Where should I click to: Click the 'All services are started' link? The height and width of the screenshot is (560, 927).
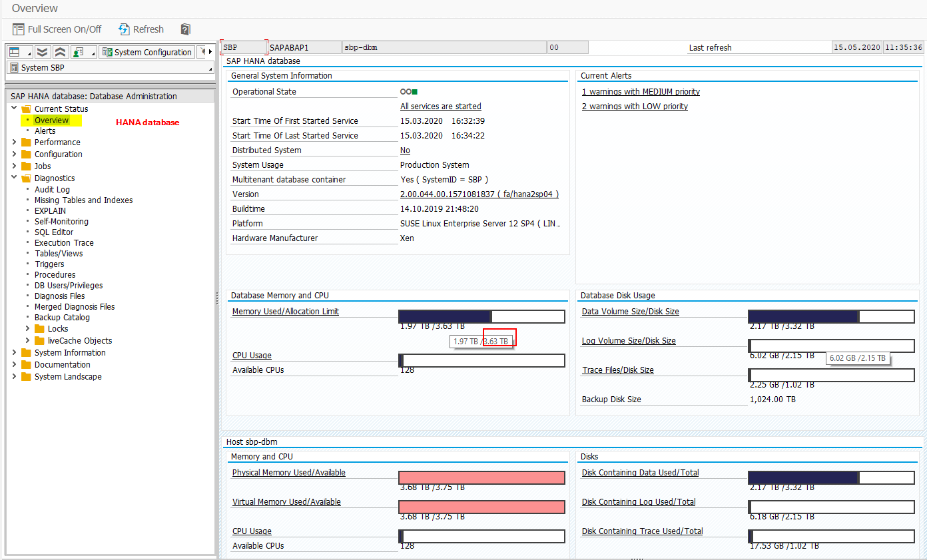point(440,106)
